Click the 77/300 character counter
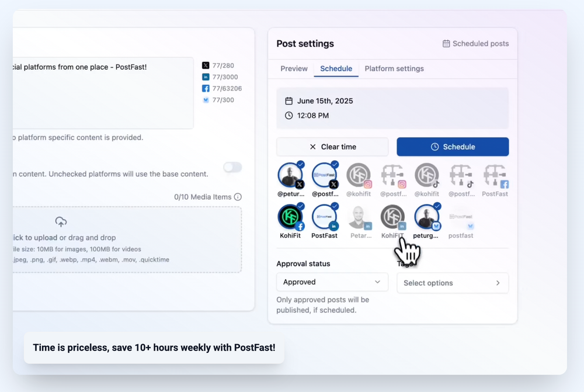 click(x=223, y=100)
